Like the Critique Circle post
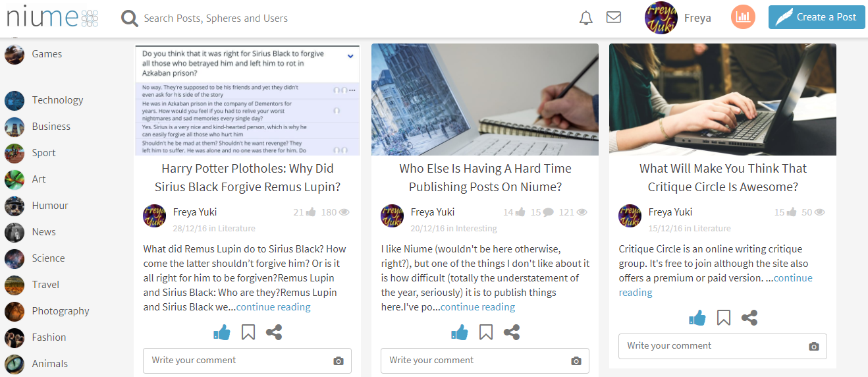The height and width of the screenshot is (377, 868). [x=697, y=318]
